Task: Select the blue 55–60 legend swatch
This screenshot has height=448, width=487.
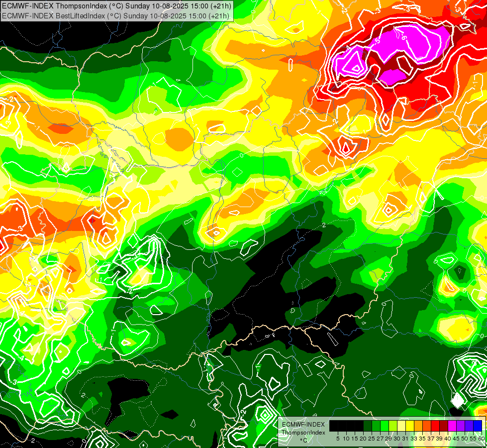Action: (x=478, y=426)
